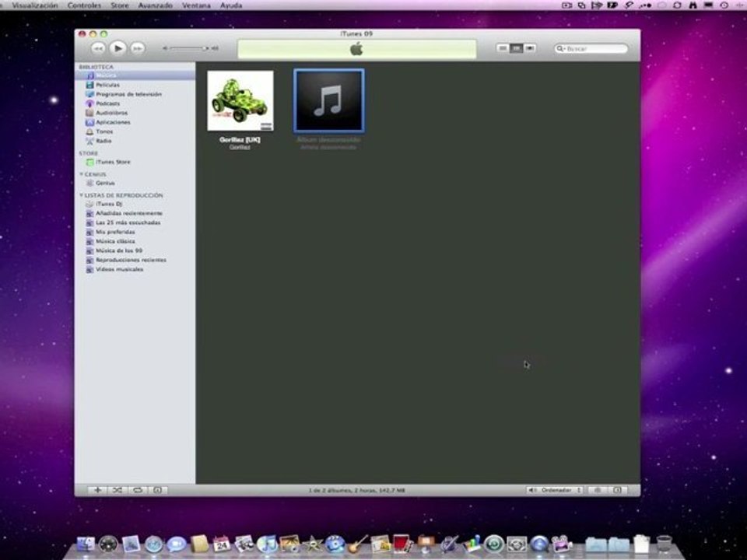This screenshot has width=747, height=560.
Task: Open iTunes from the Dock
Action: 267,544
